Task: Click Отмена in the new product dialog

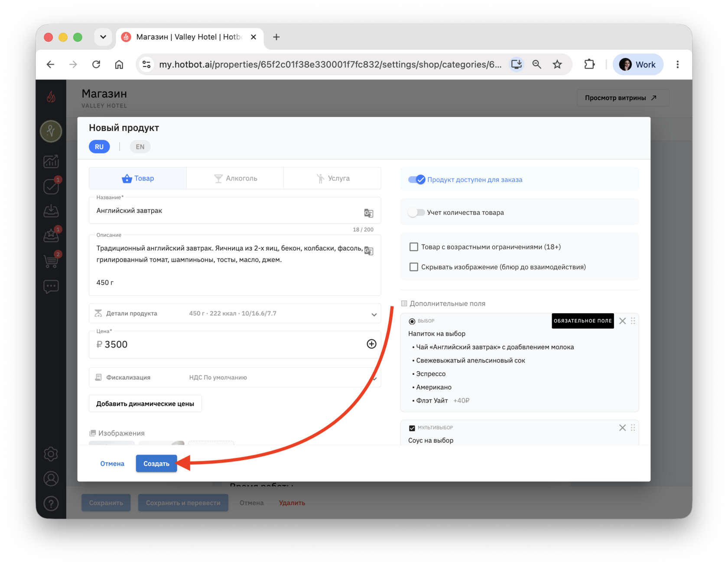Action: click(x=112, y=464)
